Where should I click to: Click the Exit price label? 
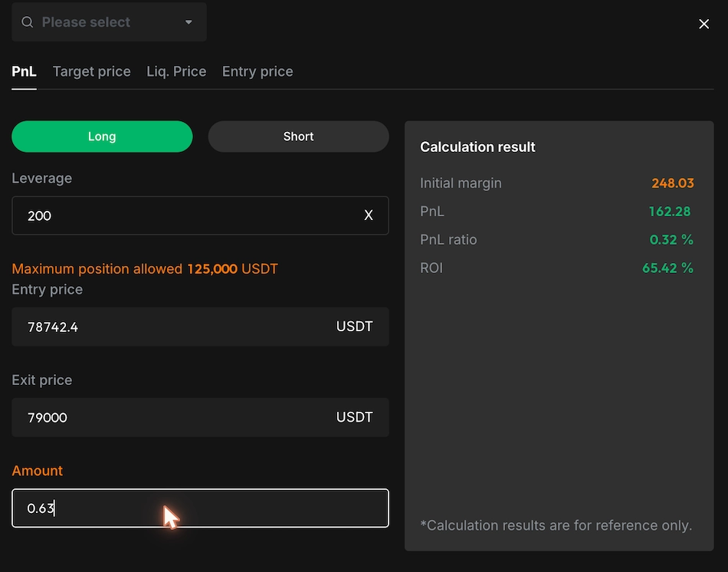pos(42,380)
